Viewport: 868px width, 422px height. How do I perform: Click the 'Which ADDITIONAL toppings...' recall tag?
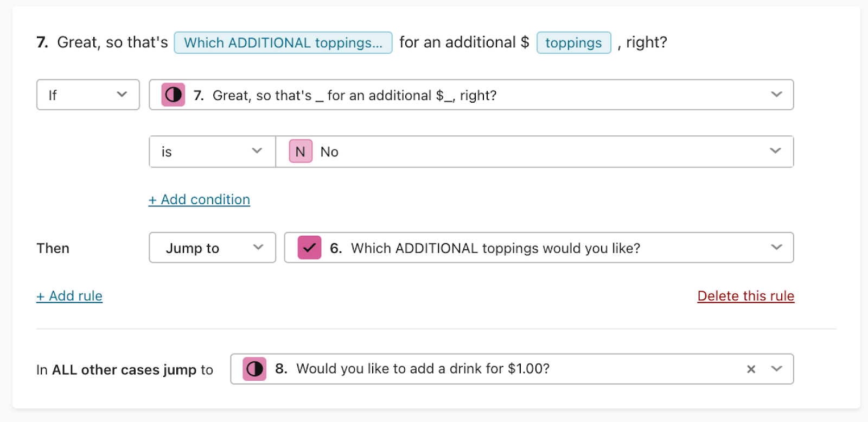pyautogui.click(x=283, y=42)
